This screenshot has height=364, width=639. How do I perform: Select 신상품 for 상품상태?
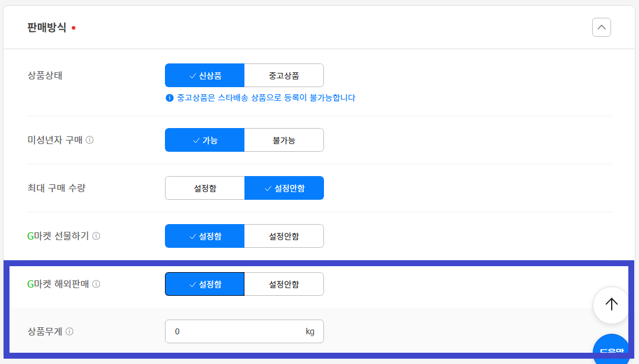click(x=205, y=75)
